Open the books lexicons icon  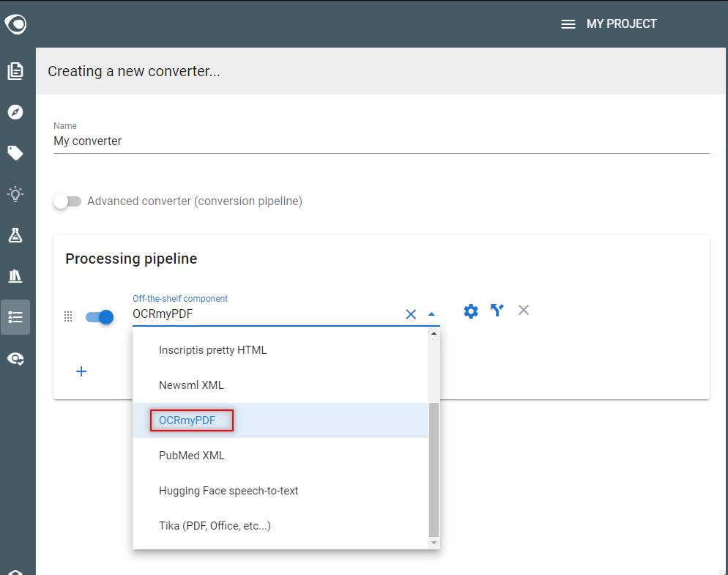(15, 276)
